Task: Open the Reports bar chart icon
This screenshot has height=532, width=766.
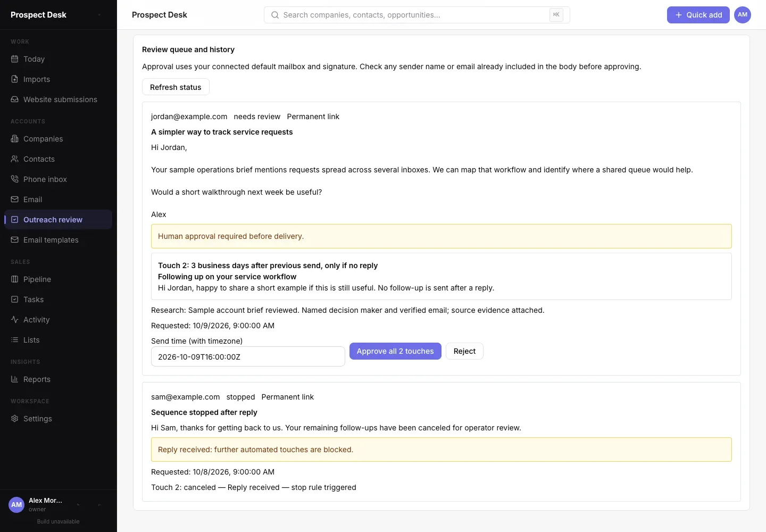Action: coord(15,379)
